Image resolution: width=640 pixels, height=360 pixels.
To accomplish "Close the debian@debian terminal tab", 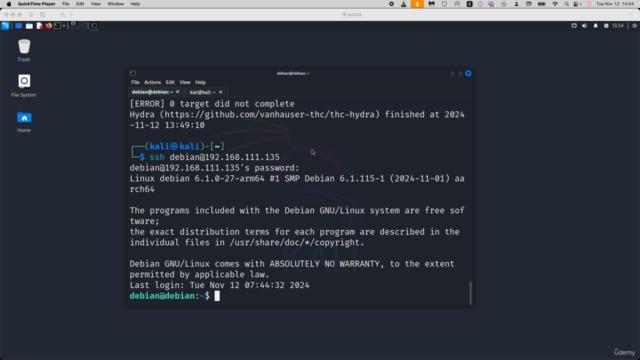I will tap(178, 92).
